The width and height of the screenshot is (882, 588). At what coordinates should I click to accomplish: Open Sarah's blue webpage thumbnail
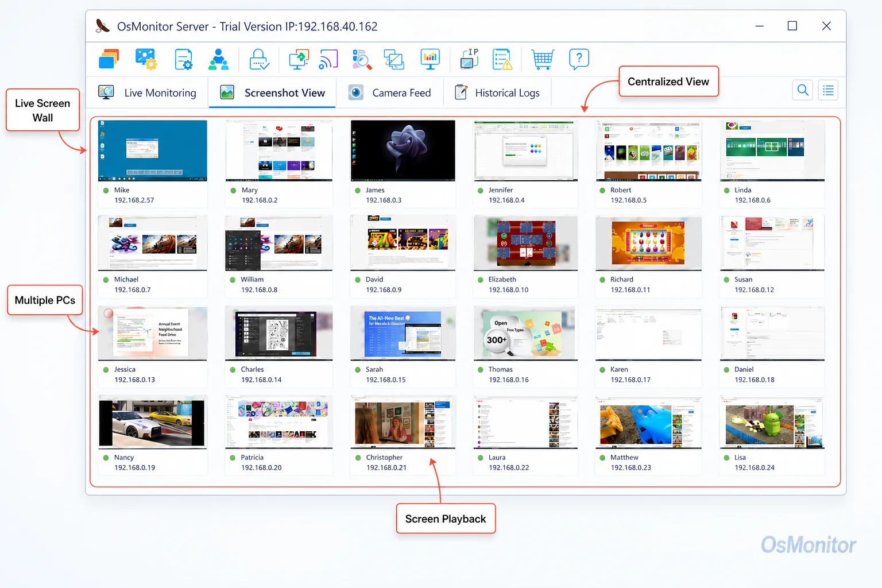pyautogui.click(x=403, y=333)
